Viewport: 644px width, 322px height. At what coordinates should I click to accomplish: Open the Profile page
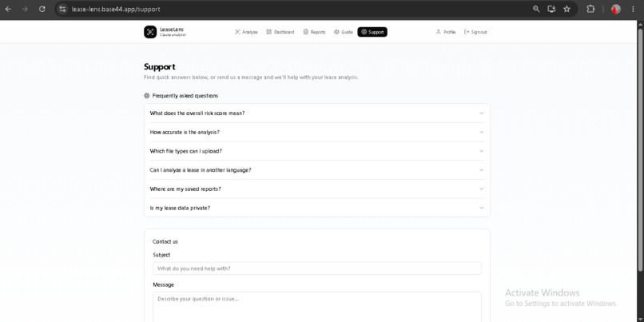point(446,32)
